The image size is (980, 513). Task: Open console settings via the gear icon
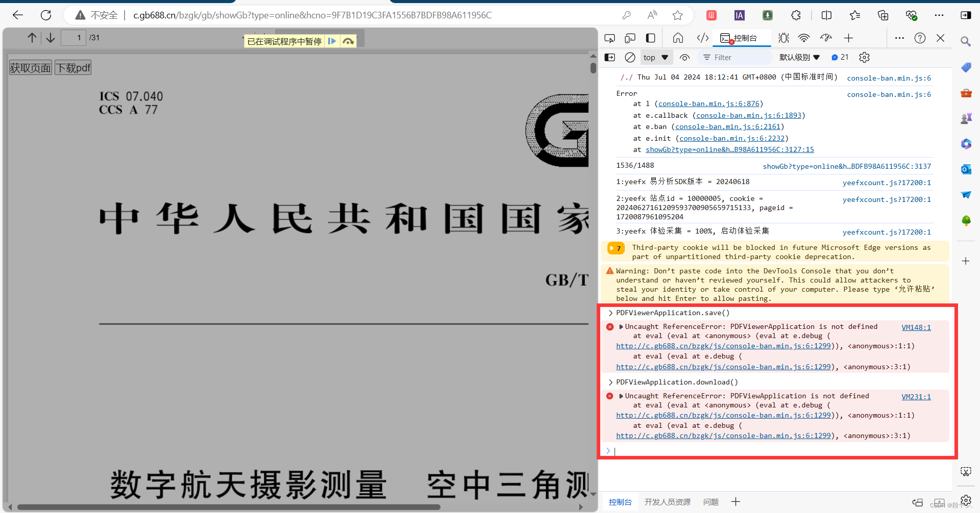864,57
